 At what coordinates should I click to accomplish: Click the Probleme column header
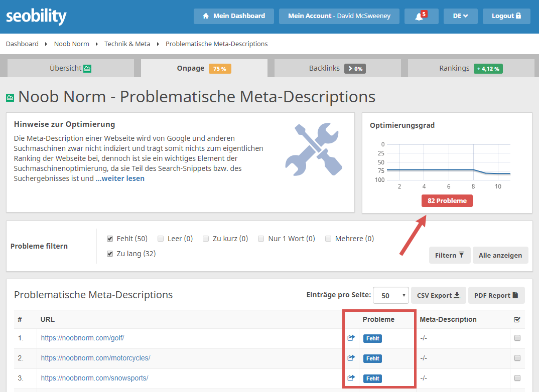(x=378, y=320)
